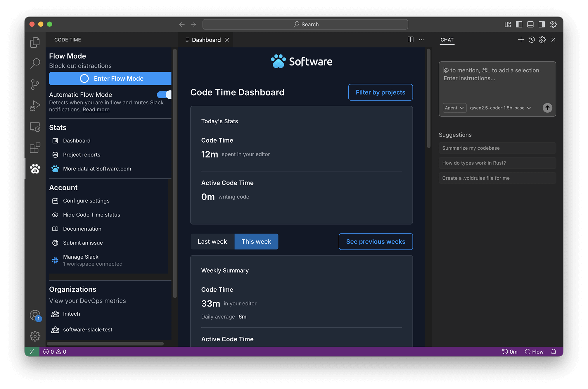The width and height of the screenshot is (588, 389).
Task: Open the qwen2.5-coder model dropdown
Action: (500, 108)
